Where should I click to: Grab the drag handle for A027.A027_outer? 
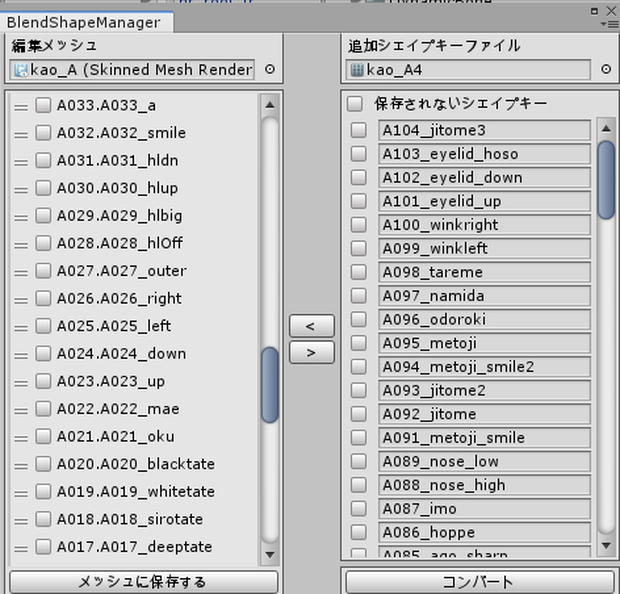click(21, 272)
